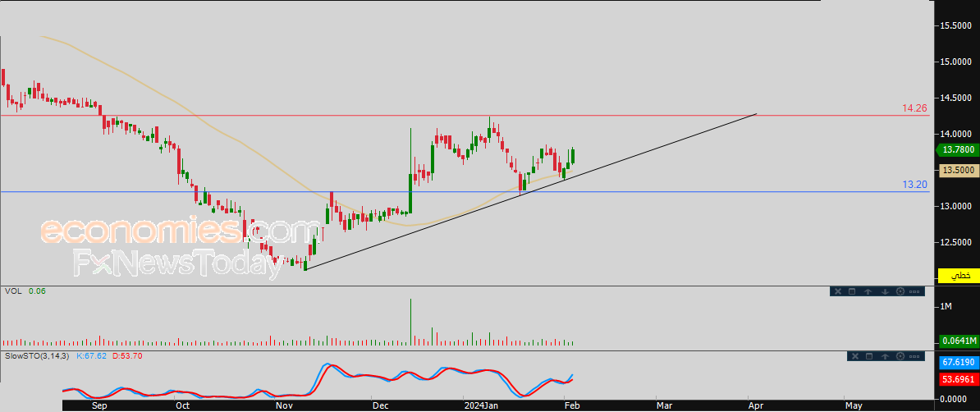This screenshot has height=412, width=980.
Task: Select the beige 13.5000 moving average tag
Action: tap(958, 170)
